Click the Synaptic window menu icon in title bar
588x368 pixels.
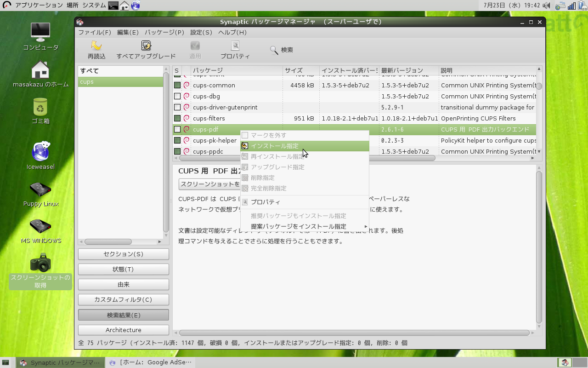80,22
